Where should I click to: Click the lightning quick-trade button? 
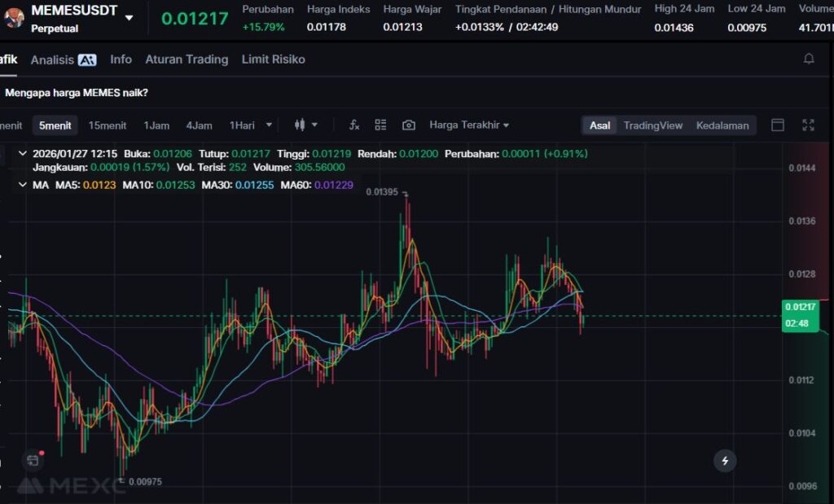pos(724,461)
